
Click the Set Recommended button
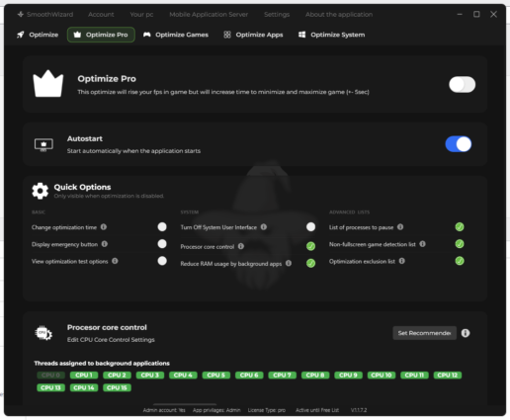point(424,333)
